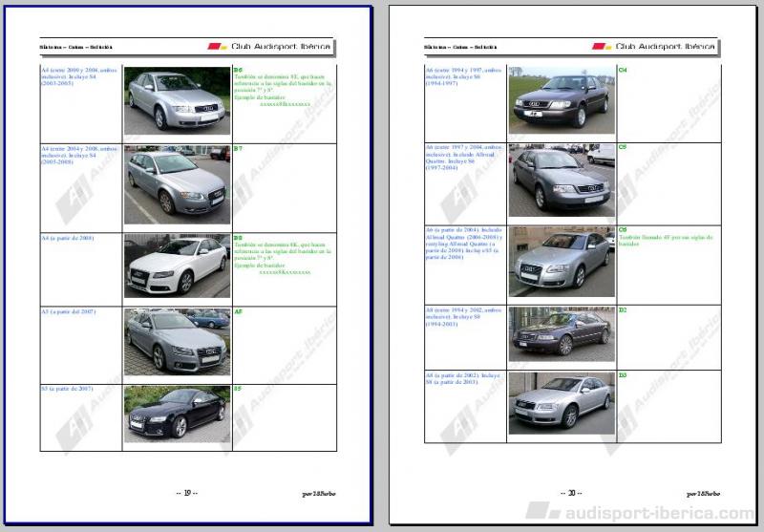This screenshot has height=532, width=764.
Task: Click 'por 18Turbo' footer on page 19
Action: [x=319, y=494]
